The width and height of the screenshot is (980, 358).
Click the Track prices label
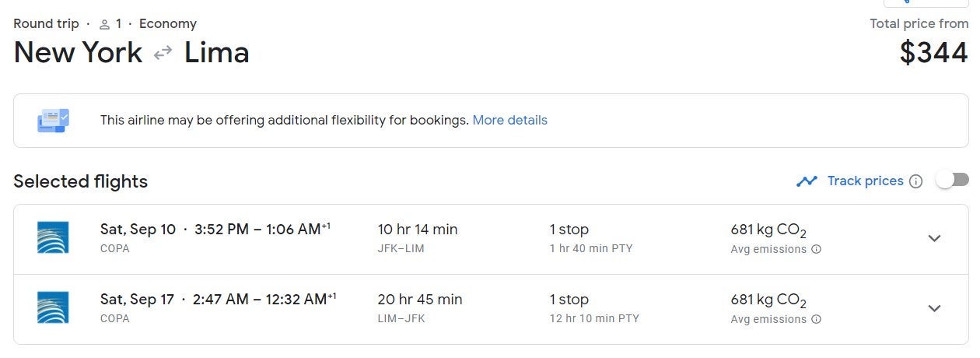pyautogui.click(x=865, y=181)
